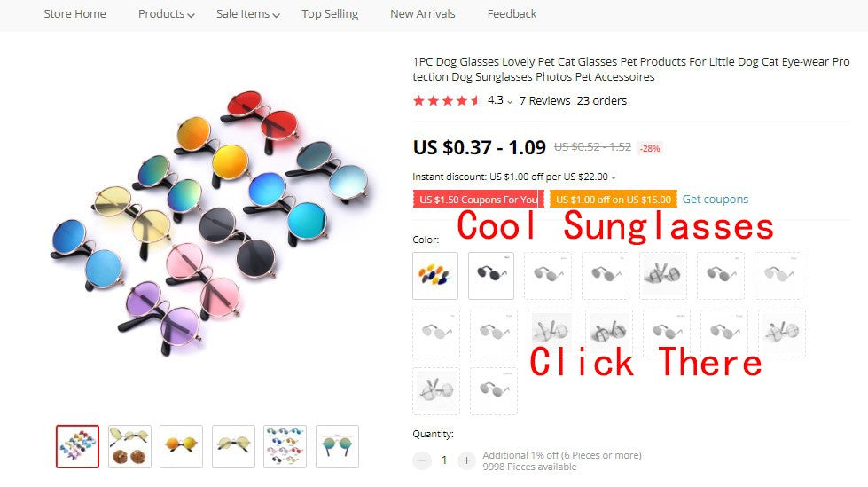Expand the 4.3 rating breakdown chevron
Image resolution: width=868 pixels, height=487 pixels.
pos(509,101)
